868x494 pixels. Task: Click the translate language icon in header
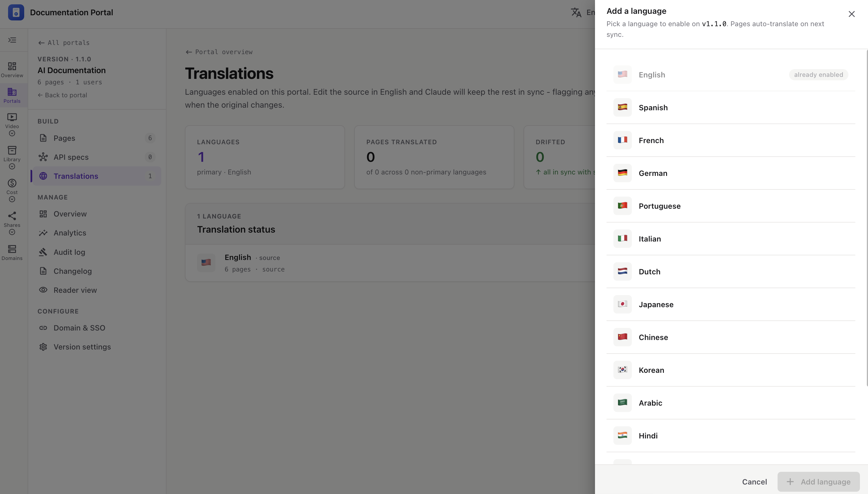576,13
